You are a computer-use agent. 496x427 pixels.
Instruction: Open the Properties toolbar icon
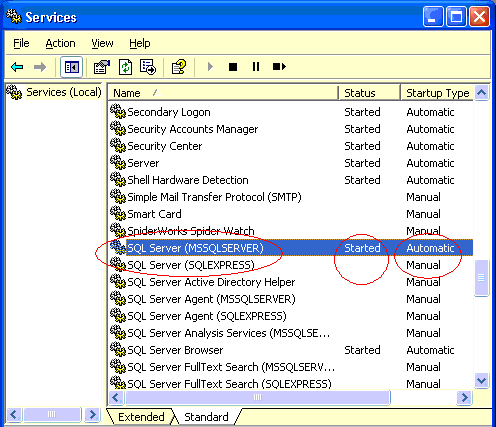click(101, 67)
